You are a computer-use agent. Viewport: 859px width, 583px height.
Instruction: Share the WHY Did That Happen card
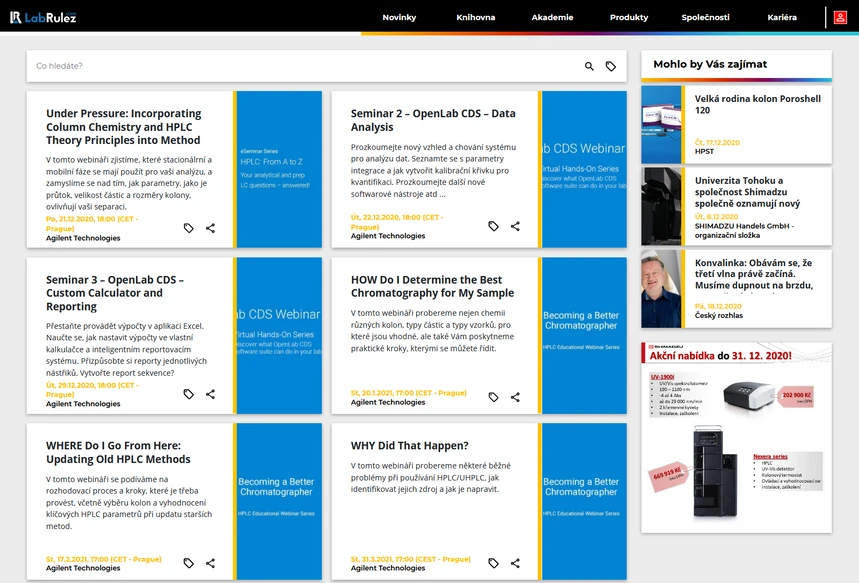point(515,563)
